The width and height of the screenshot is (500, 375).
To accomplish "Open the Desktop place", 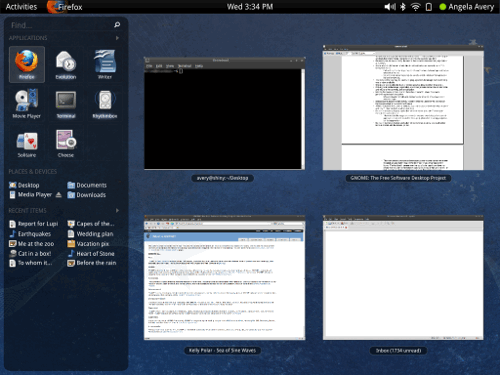I will click(24, 185).
